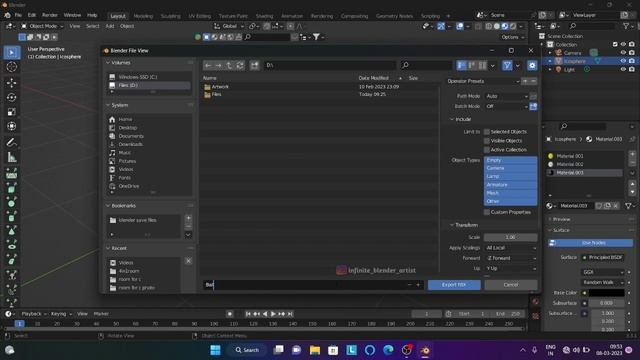Switch to the Animation workspace tab
The height and width of the screenshot is (360, 640).
tap(292, 16)
